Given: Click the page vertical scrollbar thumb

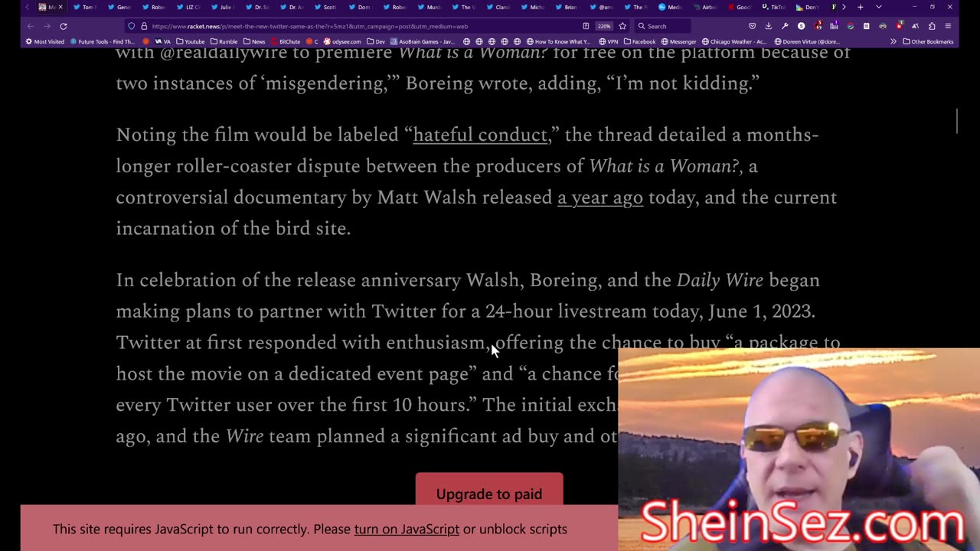Looking at the screenshot, I should coord(957,121).
